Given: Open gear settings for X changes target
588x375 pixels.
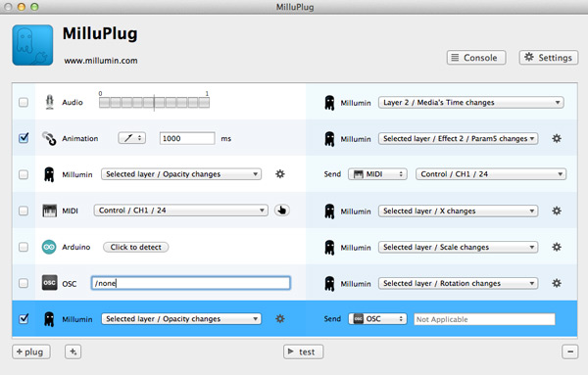Looking at the screenshot, I should pos(557,211).
